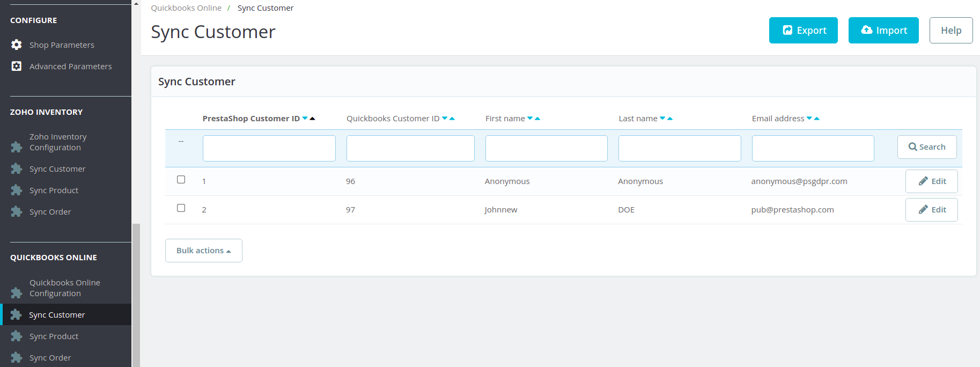
Task: Sort First name ascending arrow
Action: [x=537, y=119]
